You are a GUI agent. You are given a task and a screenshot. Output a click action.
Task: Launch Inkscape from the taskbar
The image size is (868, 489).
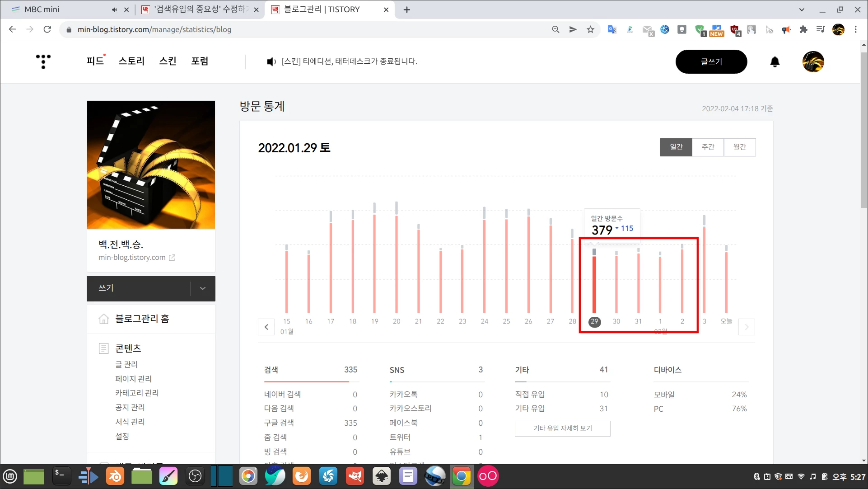click(x=382, y=476)
